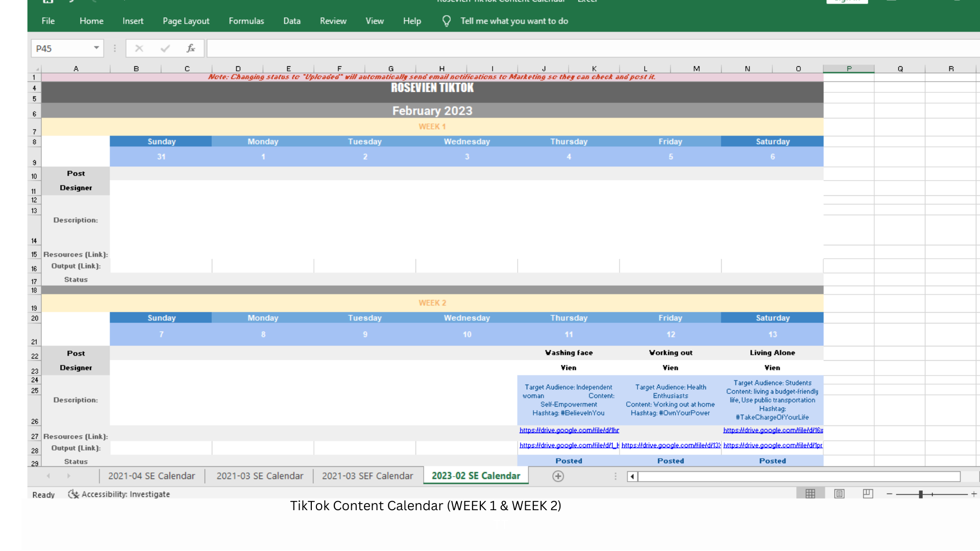980x551 pixels.
Task: Add a new sheet with plus icon
Action: click(558, 476)
